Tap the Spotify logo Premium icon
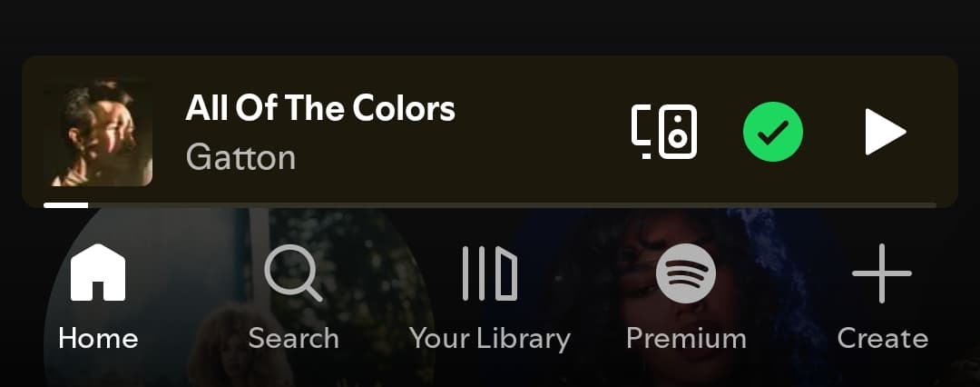980x387 pixels. tap(686, 273)
